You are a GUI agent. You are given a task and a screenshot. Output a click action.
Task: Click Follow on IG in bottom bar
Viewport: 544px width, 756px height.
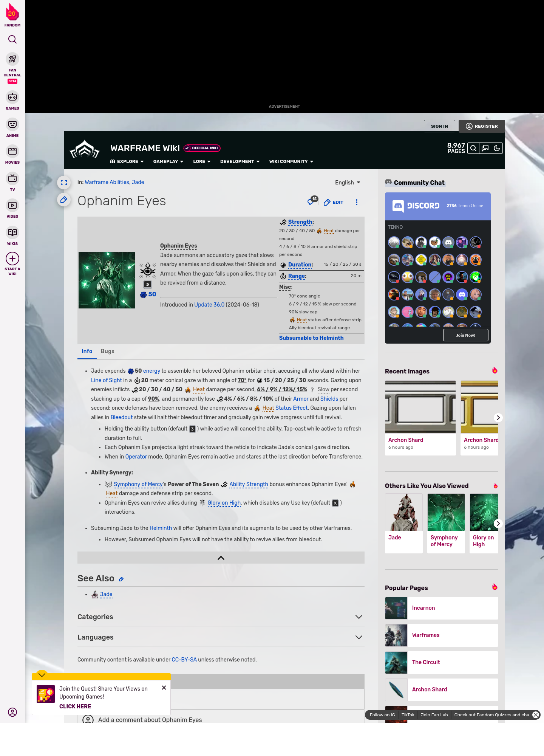click(382, 715)
